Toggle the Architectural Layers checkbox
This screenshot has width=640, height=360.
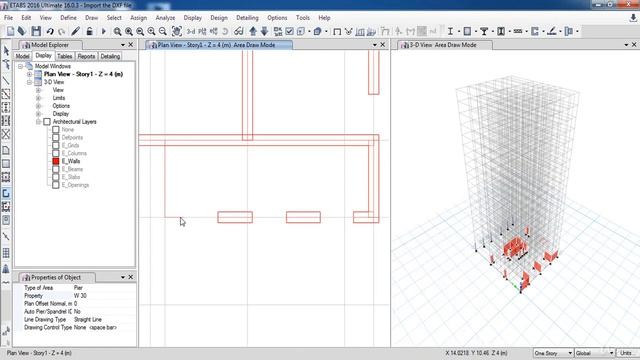pos(47,122)
